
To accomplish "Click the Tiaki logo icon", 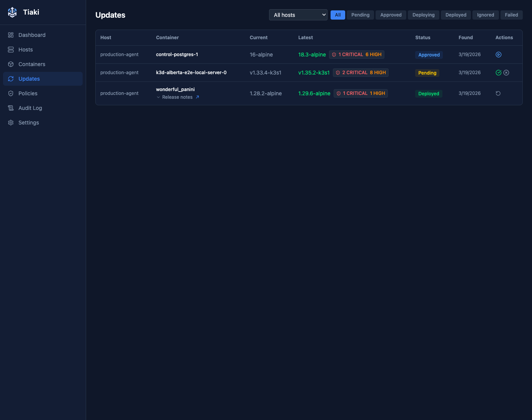I will [x=12, y=12].
